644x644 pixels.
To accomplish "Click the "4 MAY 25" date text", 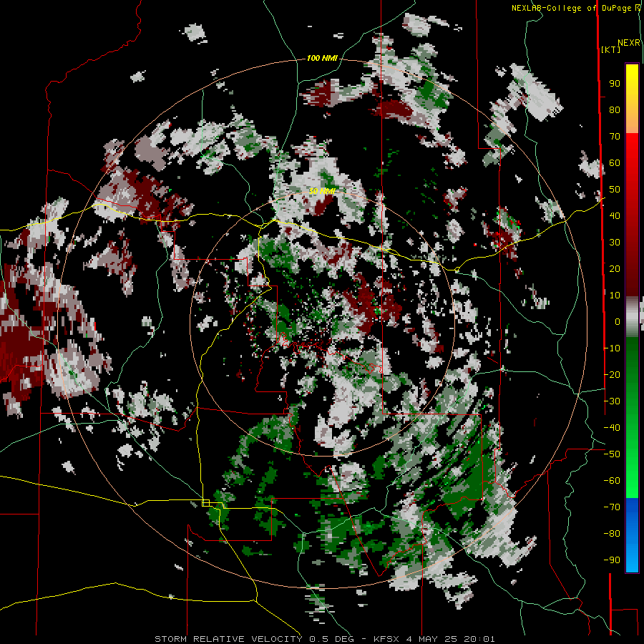I will [x=431, y=639].
